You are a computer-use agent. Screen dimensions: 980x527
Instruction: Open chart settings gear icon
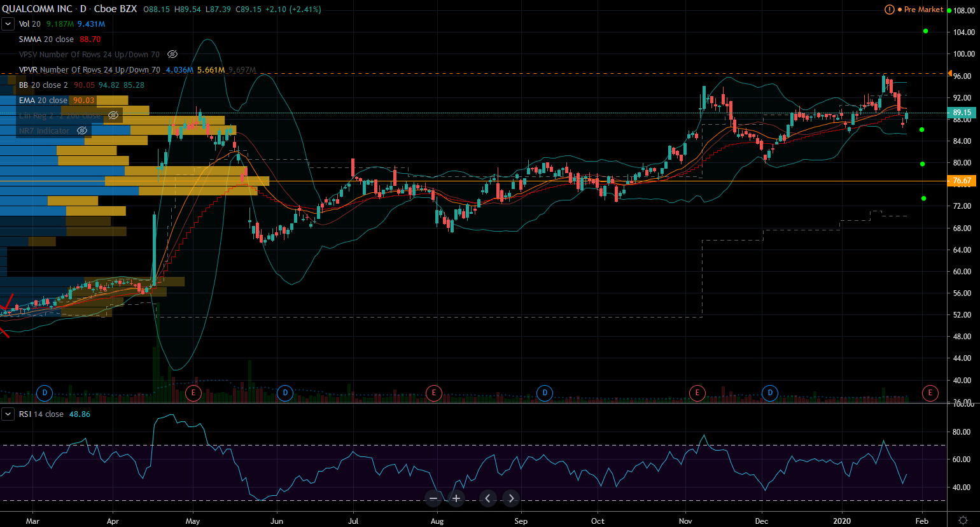963,521
